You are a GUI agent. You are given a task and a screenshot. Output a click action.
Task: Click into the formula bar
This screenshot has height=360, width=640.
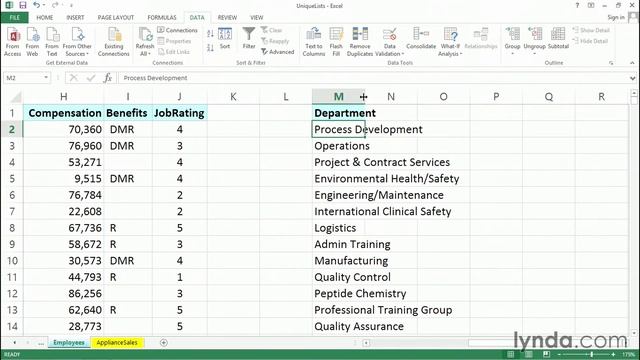pos(373,78)
